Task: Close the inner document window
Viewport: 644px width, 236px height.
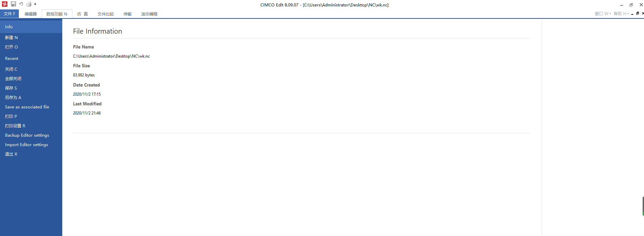Action: [643, 13]
